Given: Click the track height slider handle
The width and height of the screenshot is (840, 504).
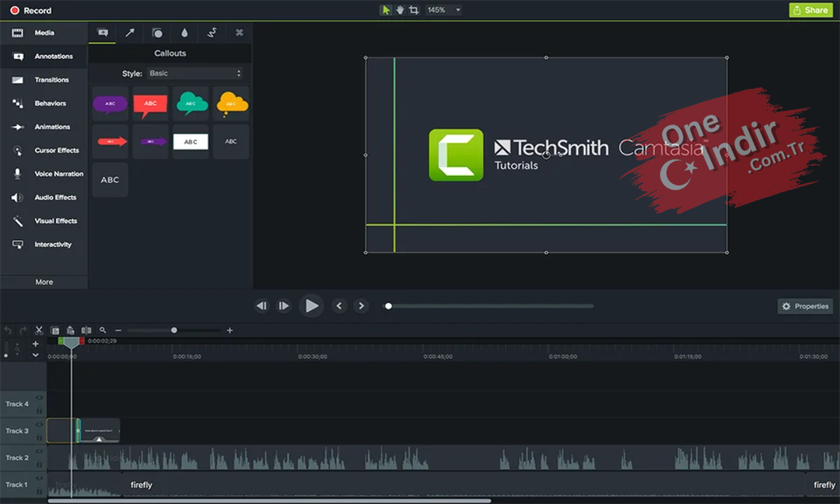Looking at the screenshot, I should pos(6,356).
